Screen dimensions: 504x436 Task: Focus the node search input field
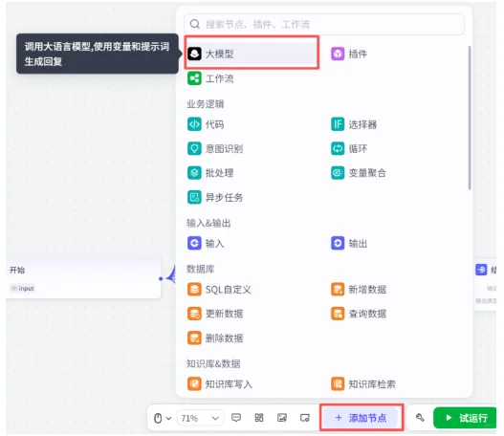tap(324, 24)
